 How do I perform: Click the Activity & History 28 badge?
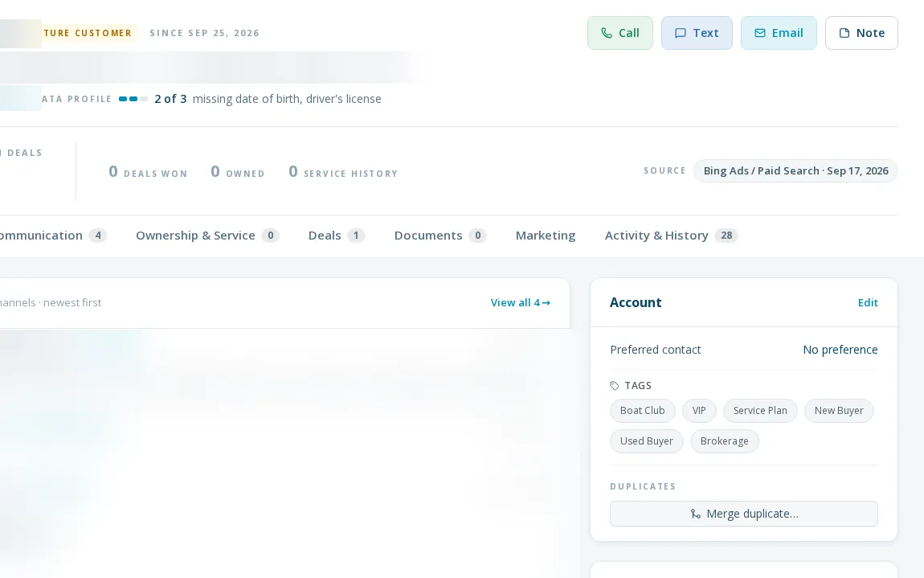(726, 236)
